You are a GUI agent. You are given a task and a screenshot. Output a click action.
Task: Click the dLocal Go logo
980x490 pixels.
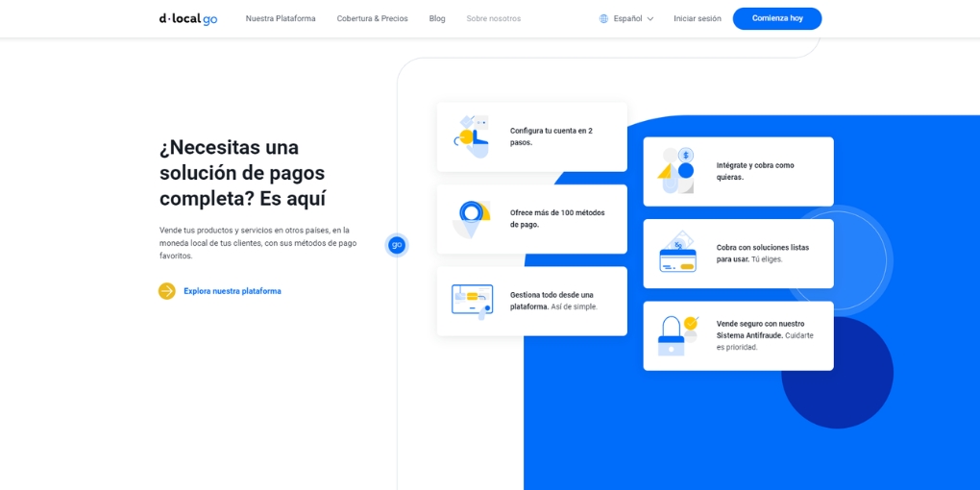[188, 18]
